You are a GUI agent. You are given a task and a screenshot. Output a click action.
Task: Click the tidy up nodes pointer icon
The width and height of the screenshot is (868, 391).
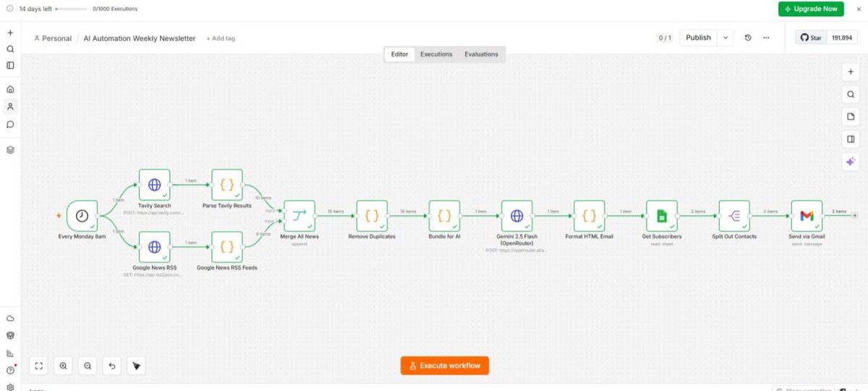click(136, 366)
